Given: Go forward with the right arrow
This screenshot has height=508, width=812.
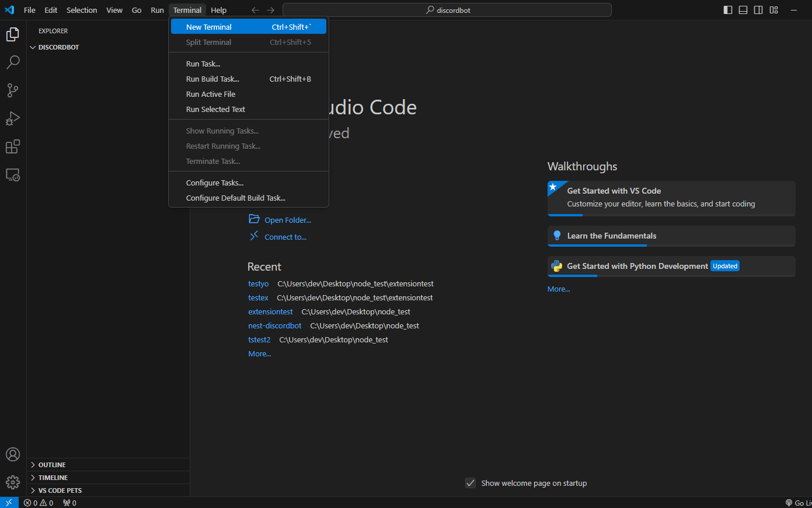Looking at the screenshot, I should click(x=270, y=10).
